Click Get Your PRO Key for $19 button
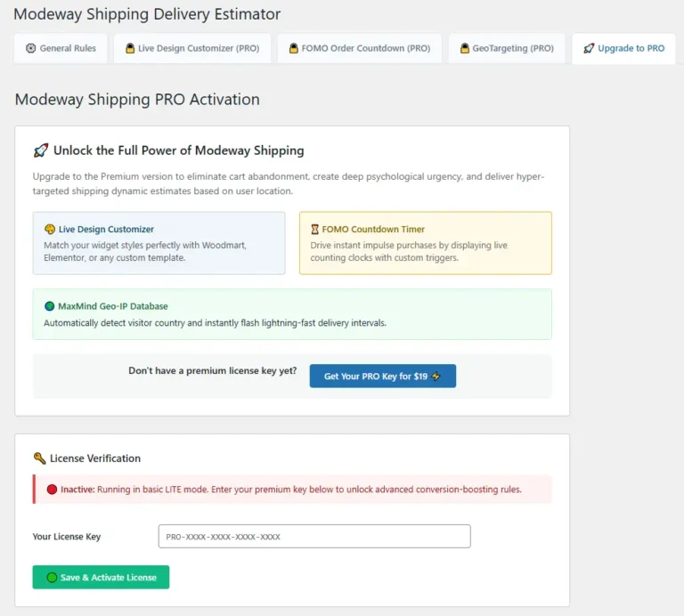 (383, 376)
